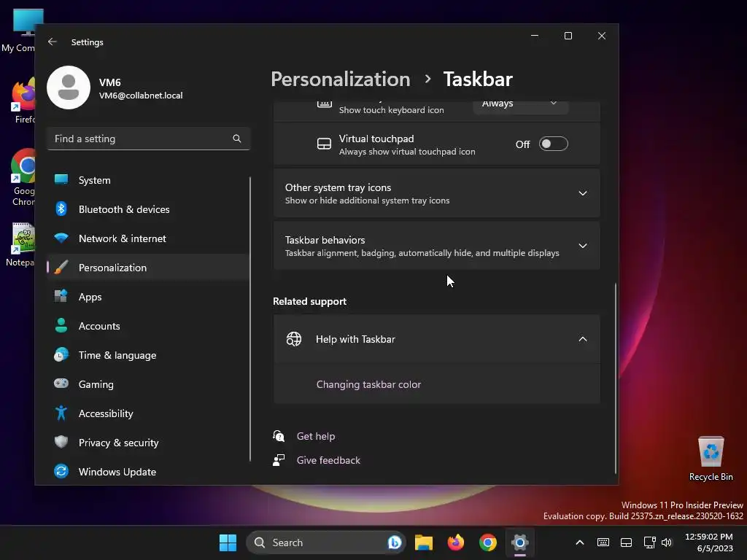The height and width of the screenshot is (560, 747).
Task: Open System settings category
Action: pyautogui.click(x=148, y=180)
